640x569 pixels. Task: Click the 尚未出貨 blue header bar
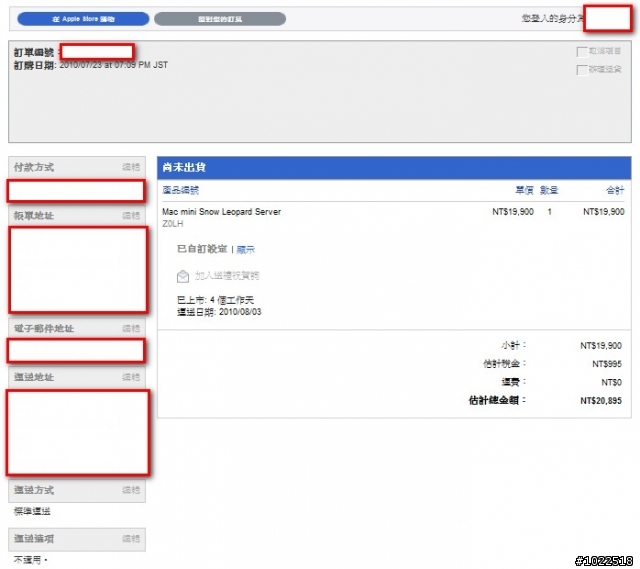pyautogui.click(x=394, y=167)
